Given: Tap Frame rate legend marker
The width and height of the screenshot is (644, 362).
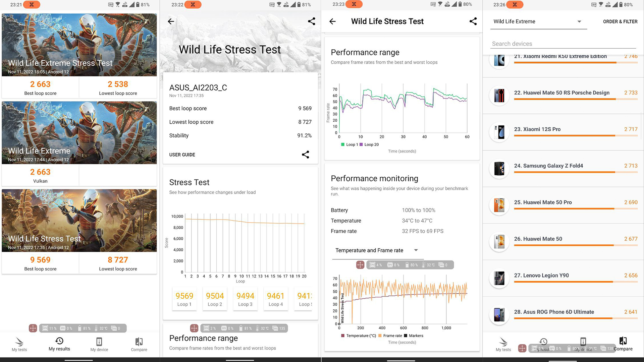Looking at the screenshot, I should click(380, 336).
